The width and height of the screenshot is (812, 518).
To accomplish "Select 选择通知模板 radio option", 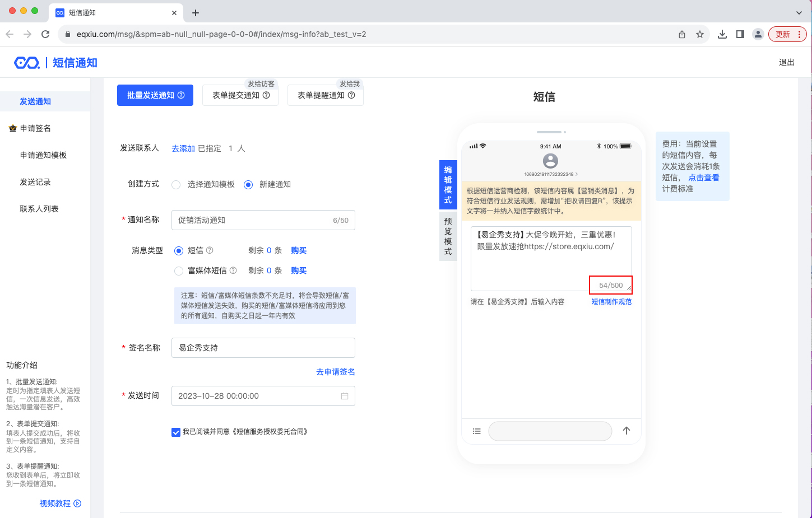I will click(176, 185).
